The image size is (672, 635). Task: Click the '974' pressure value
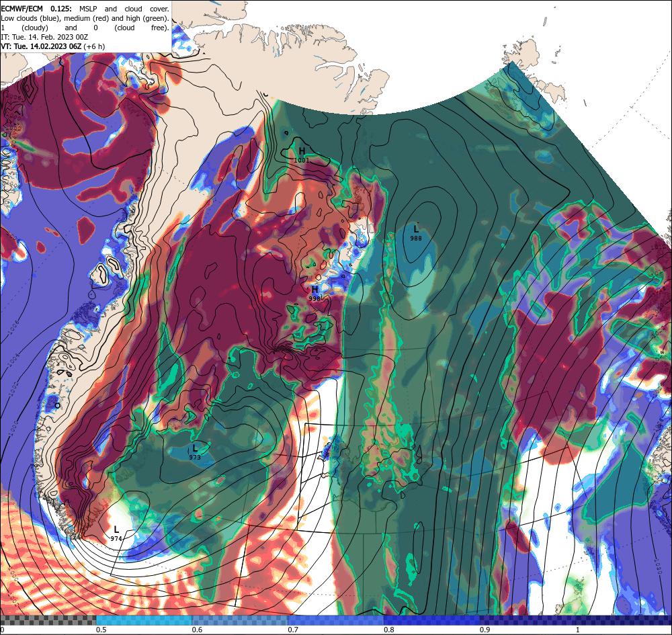(116, 539)
